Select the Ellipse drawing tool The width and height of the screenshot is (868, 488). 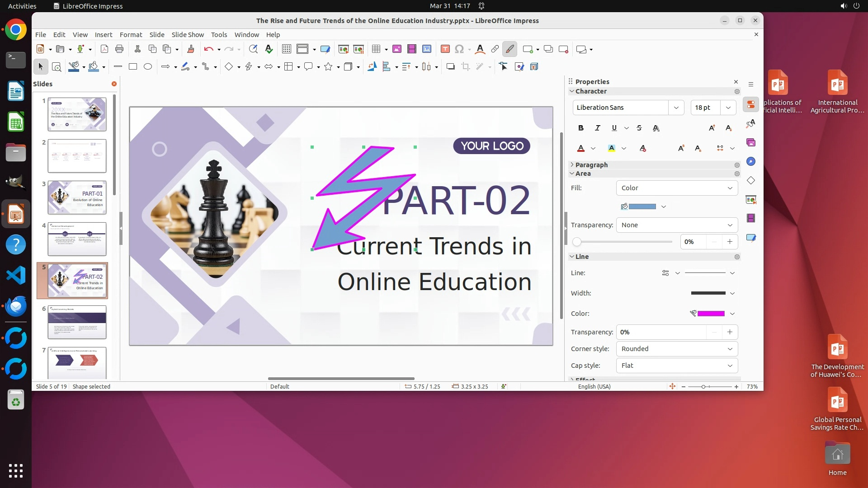click(148, 67)
